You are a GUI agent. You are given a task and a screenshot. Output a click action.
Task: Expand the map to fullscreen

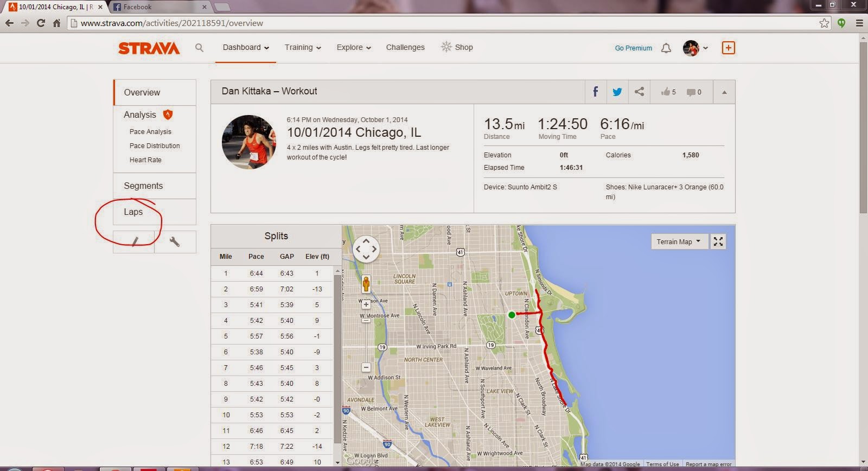point(718,241)
